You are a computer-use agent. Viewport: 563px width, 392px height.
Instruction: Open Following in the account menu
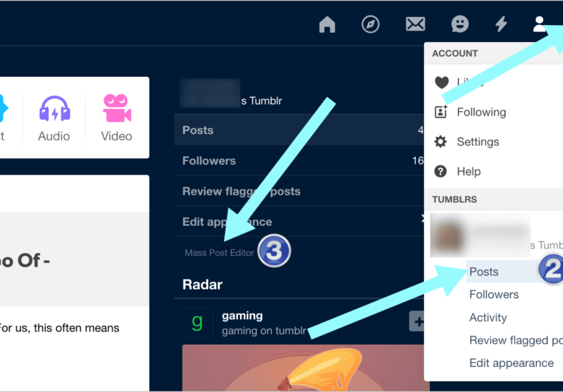click(x=482, y=112)
